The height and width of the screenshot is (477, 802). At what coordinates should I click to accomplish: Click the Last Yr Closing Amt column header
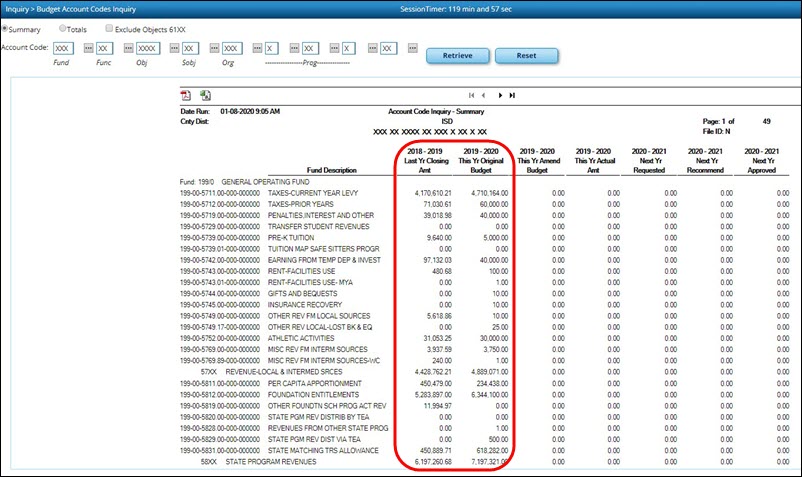click(425, 161)
